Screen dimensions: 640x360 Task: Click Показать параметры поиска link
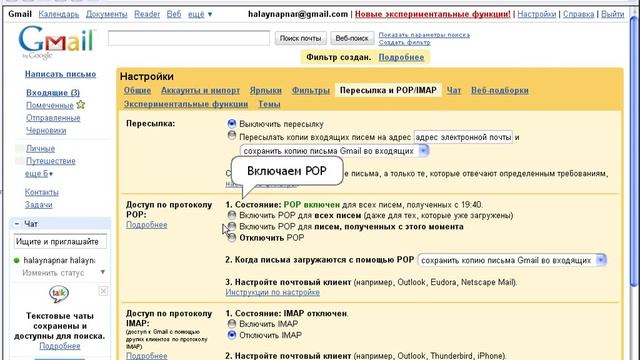424,35
